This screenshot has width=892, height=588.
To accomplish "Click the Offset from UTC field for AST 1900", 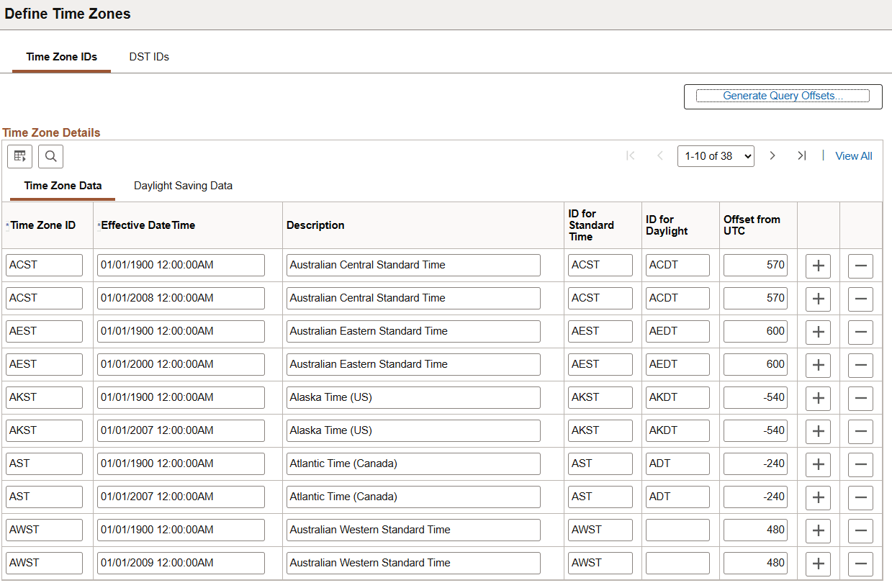I will click(x=755, y=463).
